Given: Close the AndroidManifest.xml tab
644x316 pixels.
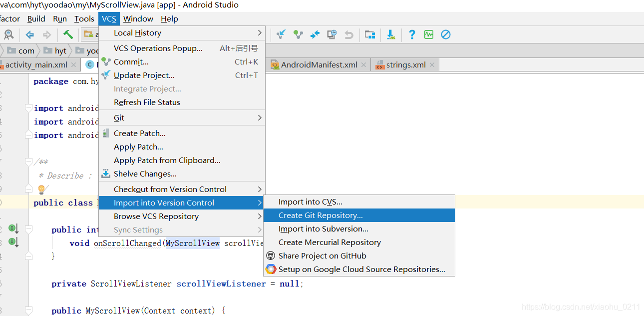Looking at the screenshot, I should (363, 64).
